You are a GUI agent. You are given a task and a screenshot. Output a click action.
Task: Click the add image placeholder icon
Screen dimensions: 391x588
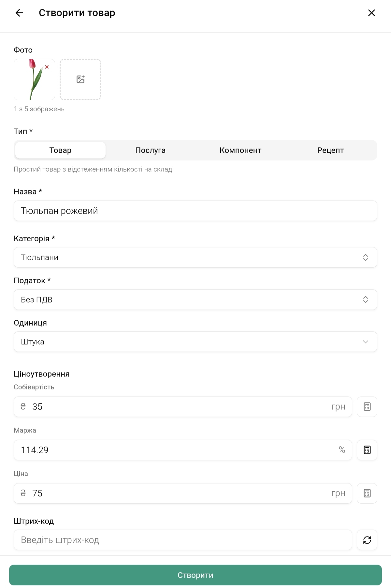(x=80, y=79)
